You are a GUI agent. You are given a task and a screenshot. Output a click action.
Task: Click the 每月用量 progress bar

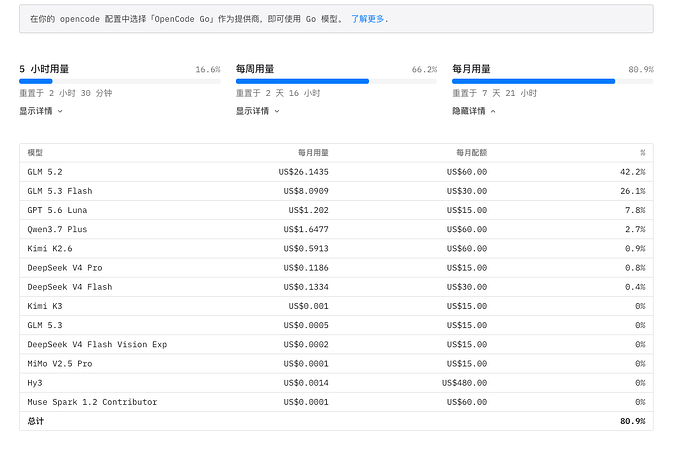553,81
